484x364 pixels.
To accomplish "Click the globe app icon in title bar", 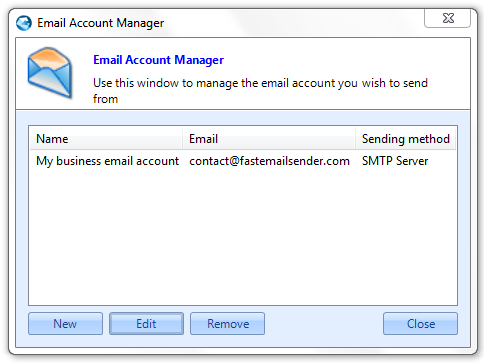I will coord(24,23).
